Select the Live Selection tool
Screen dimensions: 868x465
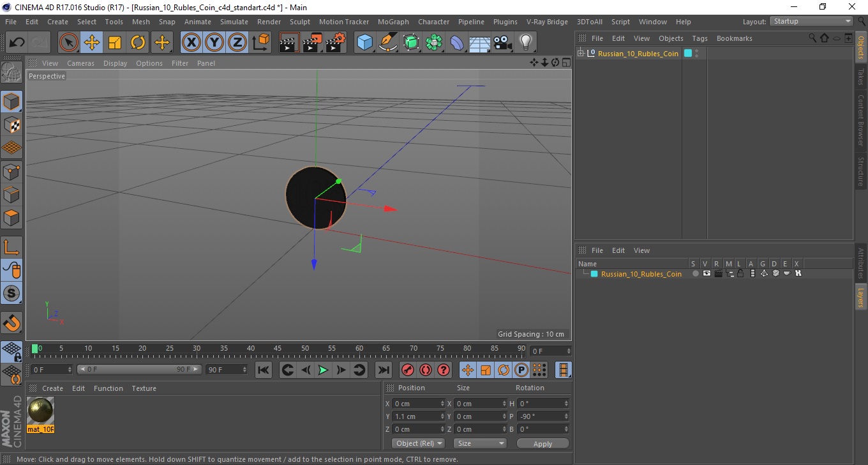click(69, 43)
